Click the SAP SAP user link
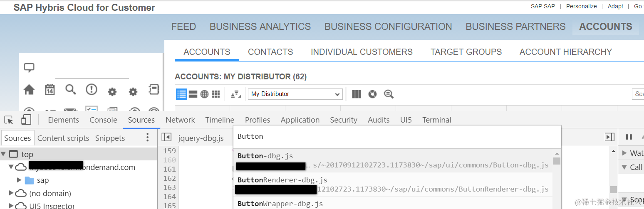644x209 pixels. tap(543, 6)
